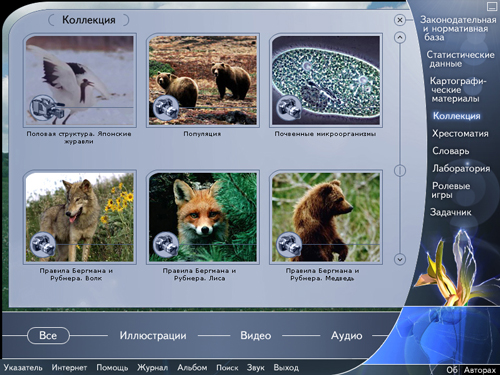This screenshot has width=500, height=375.
Task: Click camera icon on soil microorganisms image
Action: point(289,108)
